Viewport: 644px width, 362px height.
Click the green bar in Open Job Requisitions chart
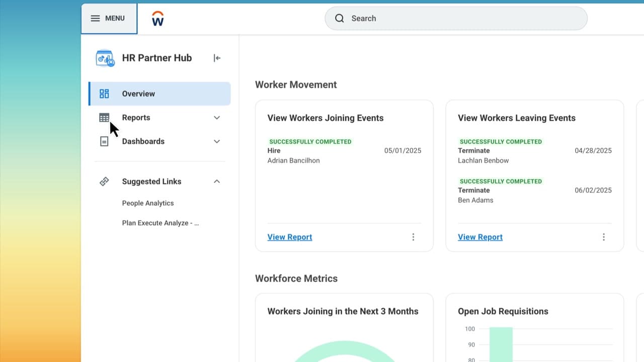tap(501, 344)
